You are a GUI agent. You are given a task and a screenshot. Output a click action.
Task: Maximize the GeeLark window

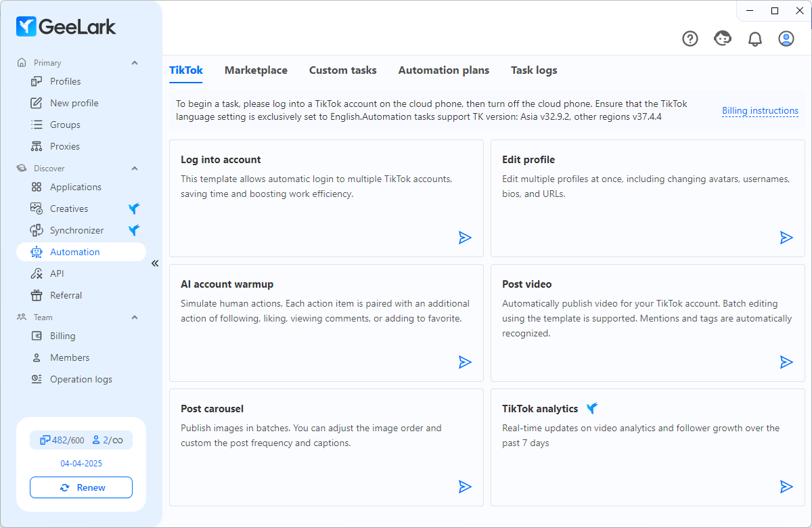pyautogui.click(x=775, y=10)
